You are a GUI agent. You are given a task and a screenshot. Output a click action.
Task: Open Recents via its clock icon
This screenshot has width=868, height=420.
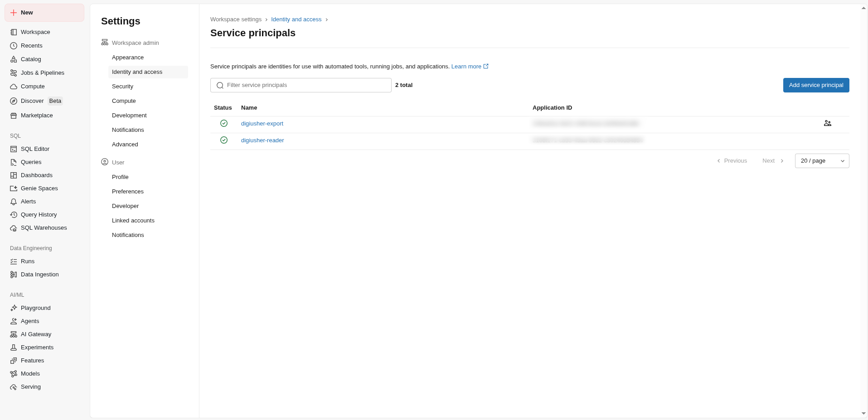14,46
